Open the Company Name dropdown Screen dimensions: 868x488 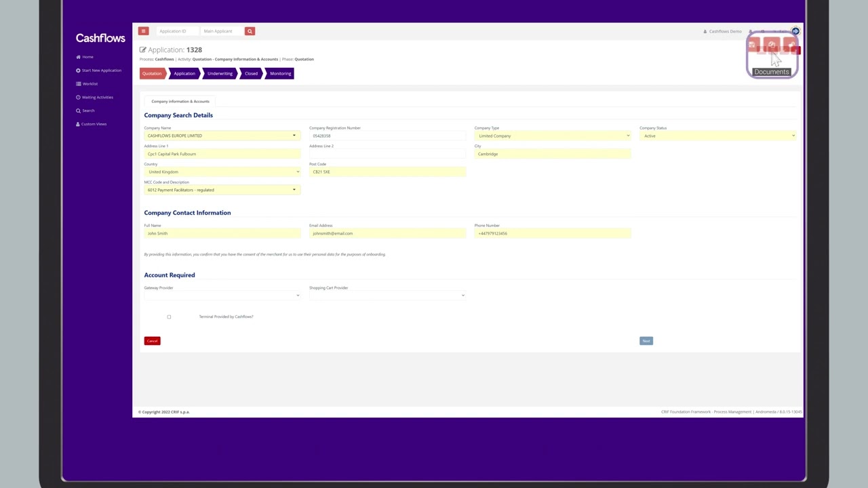point(222,136)
